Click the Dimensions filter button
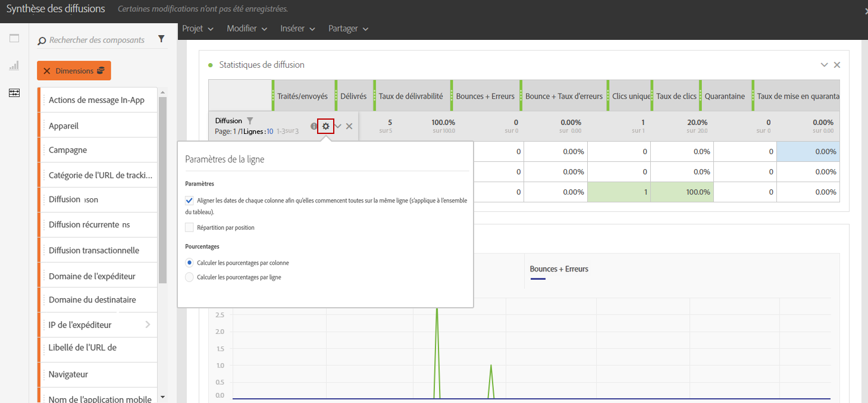This screenshot has height=403, width=868. [74, 71]
